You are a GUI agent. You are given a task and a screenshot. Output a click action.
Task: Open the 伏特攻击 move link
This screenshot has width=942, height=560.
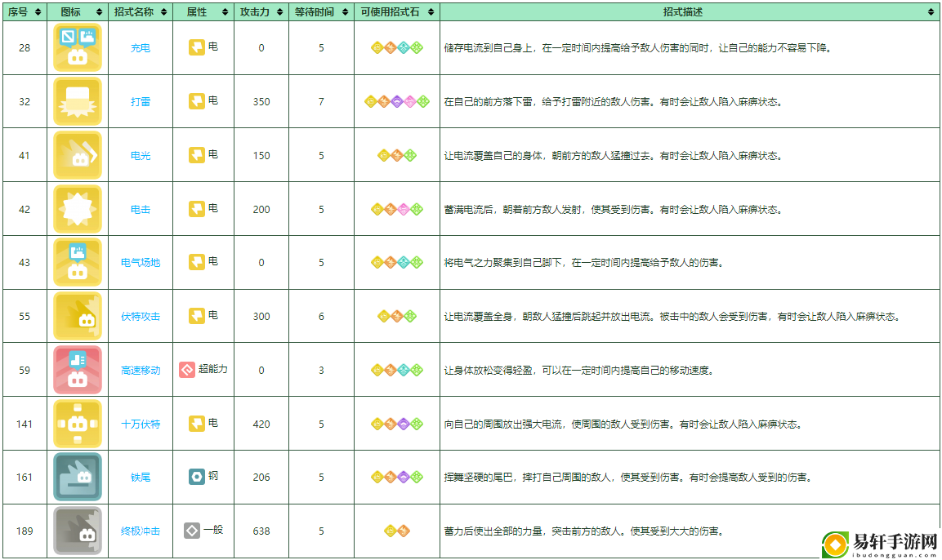click(141, 316)
